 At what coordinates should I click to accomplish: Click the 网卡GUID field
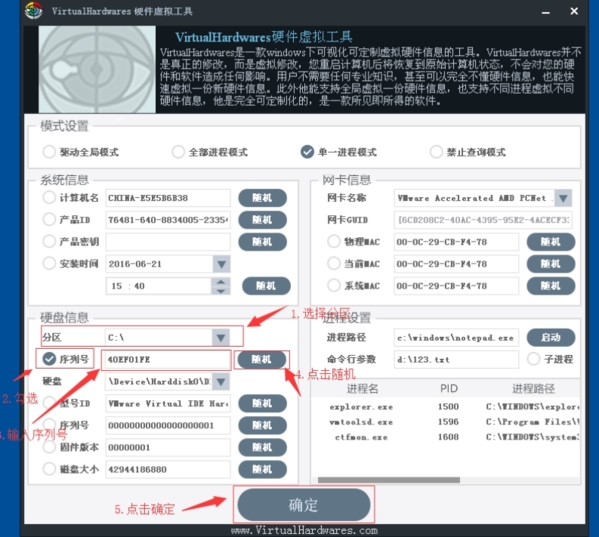pyautogui.click(x=483, y=220)
